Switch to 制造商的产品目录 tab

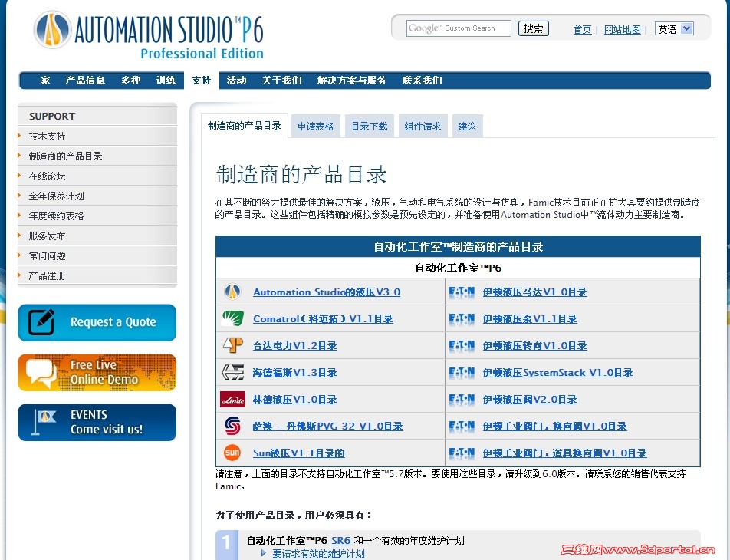[245, 126]
